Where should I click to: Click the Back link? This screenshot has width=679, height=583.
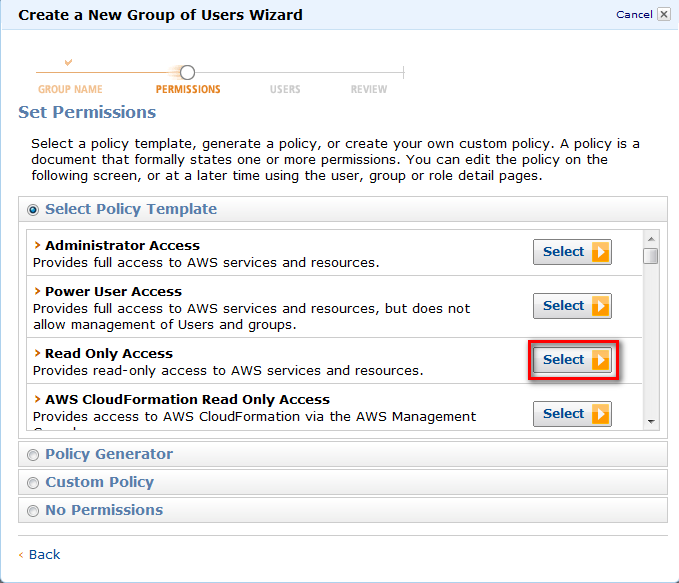pyautogui.click(x=44, y=554)
